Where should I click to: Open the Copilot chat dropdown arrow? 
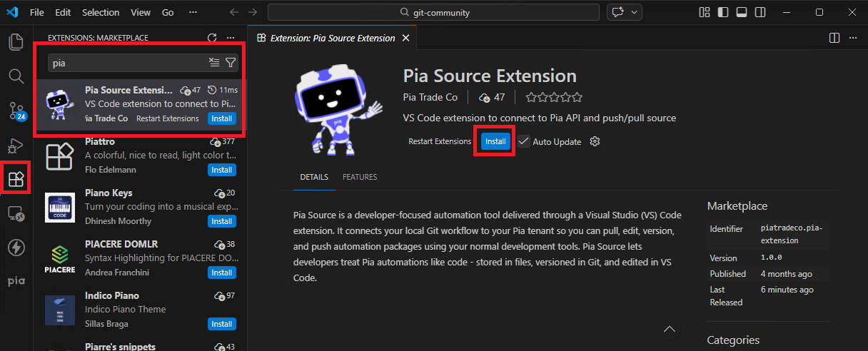pyautogui.click(x=634, y=12)
